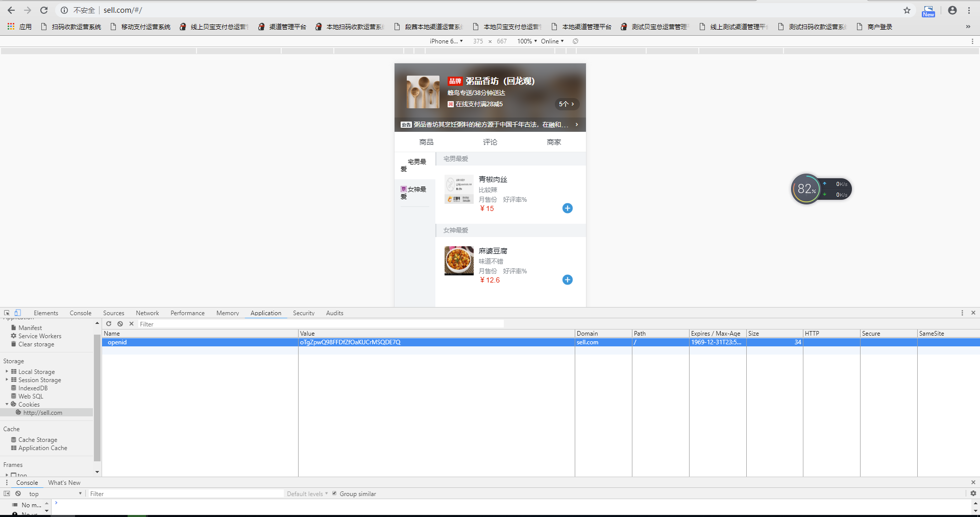Open the Performance tab
980x517 pixels.
(x=187, y=313)
